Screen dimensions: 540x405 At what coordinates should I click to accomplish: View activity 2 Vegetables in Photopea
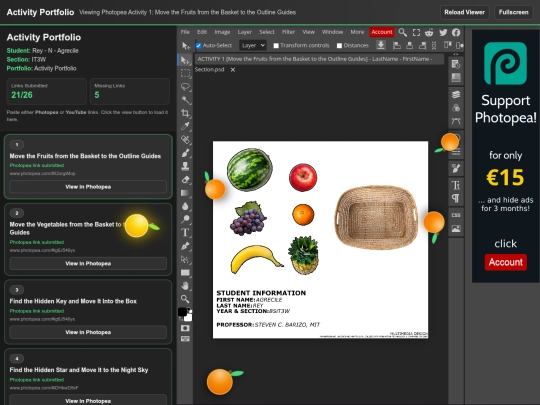tap(88, 263)
